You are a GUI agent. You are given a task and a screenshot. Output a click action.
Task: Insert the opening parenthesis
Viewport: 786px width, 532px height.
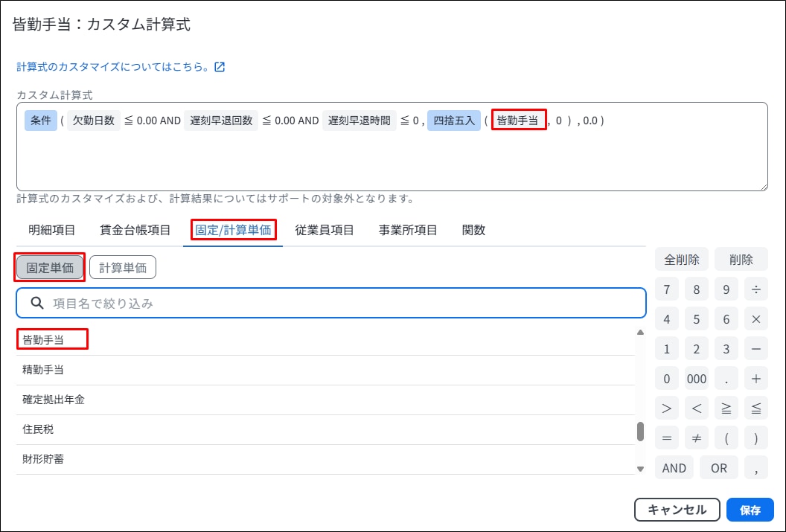726,438
